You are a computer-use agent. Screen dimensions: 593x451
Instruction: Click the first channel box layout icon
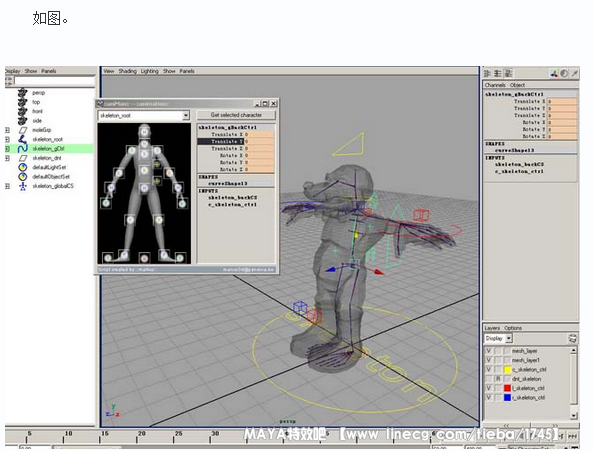pos(488,73)
